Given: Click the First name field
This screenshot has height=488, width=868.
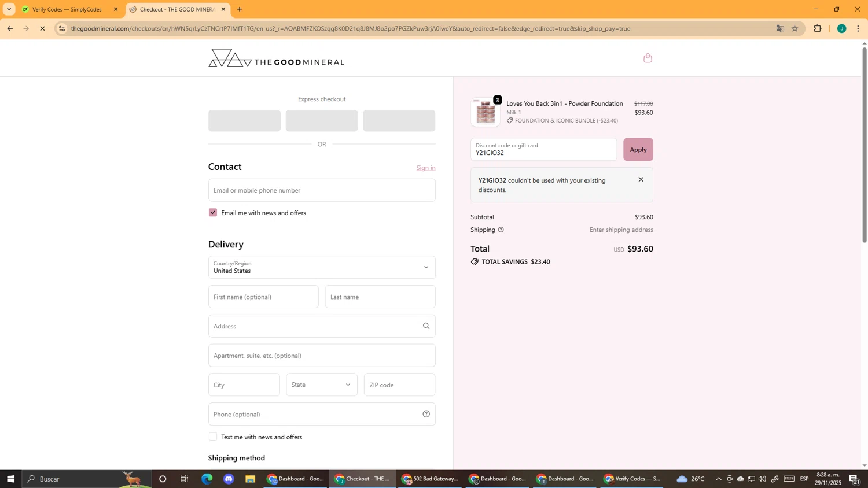Looking at the screenshot, I should (263, 297).
